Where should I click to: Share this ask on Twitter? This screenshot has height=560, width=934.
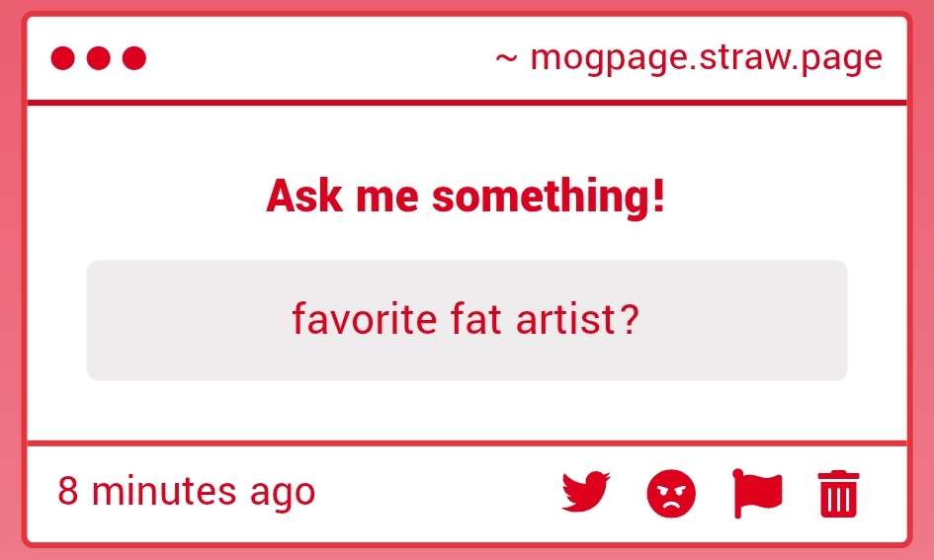585,492
